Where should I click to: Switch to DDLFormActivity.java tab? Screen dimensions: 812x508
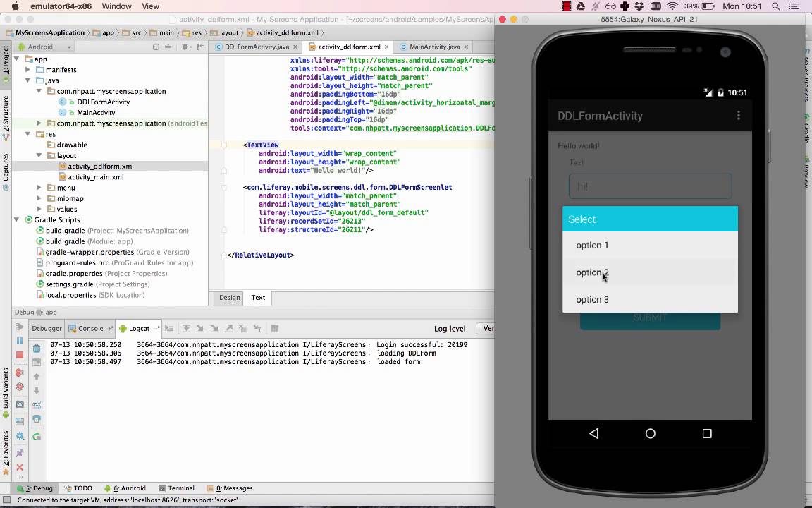pyautogui.click(x=257, y=47)
